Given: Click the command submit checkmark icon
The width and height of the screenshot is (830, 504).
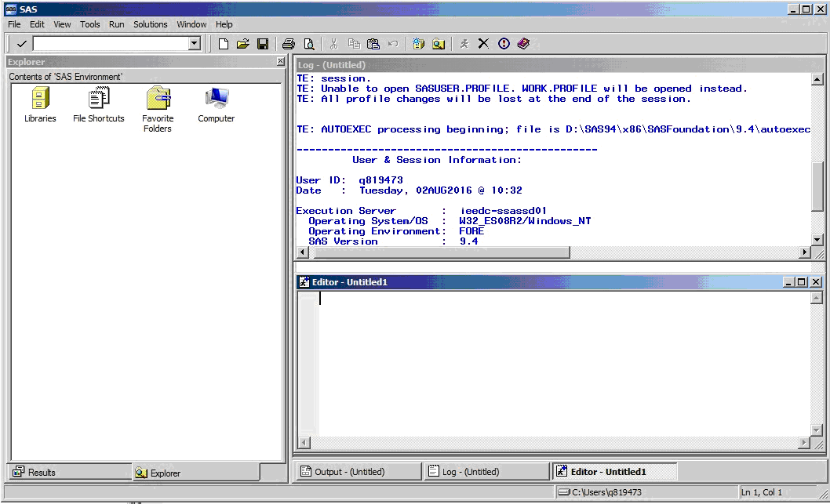Looking at the screenshot, I should (21, 44).
